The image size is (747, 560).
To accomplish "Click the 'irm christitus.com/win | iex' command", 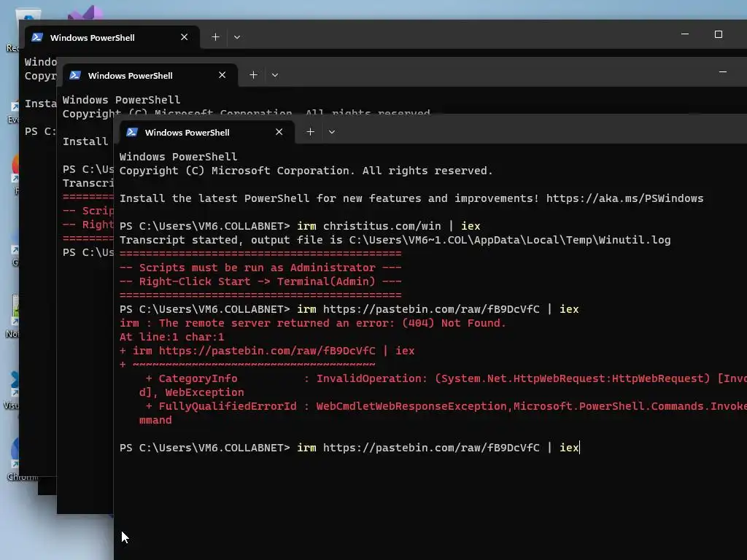I will pyautogui.click(x=388, y=226).
